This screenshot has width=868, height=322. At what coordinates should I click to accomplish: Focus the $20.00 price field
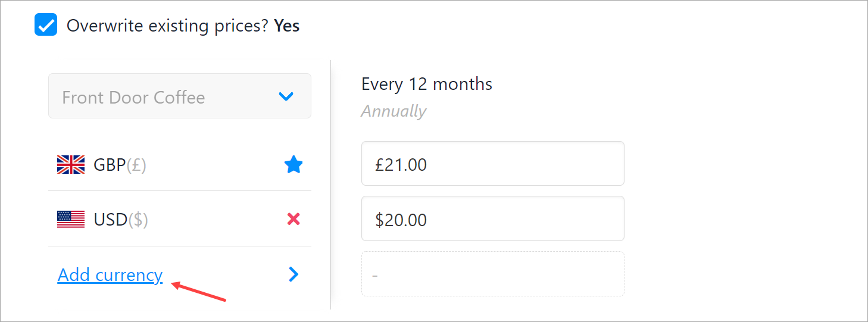pos(492,219)
